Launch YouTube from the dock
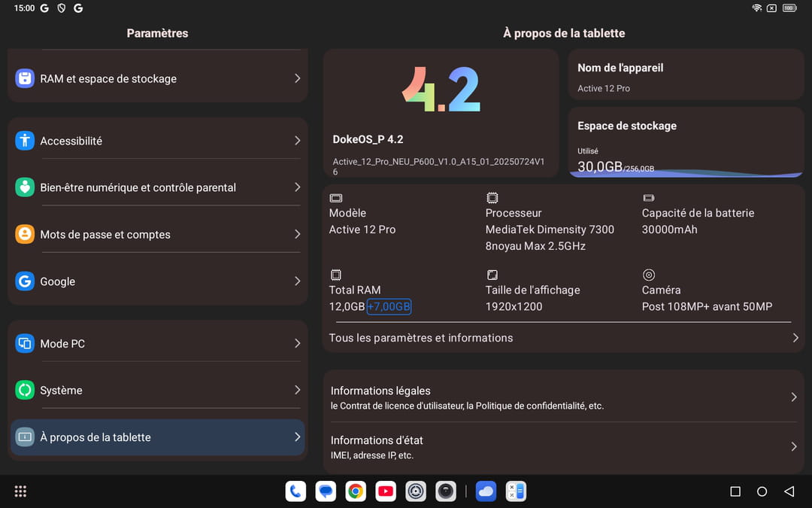The height and width of the screenshot is (508, 812). tap(386, 491)
